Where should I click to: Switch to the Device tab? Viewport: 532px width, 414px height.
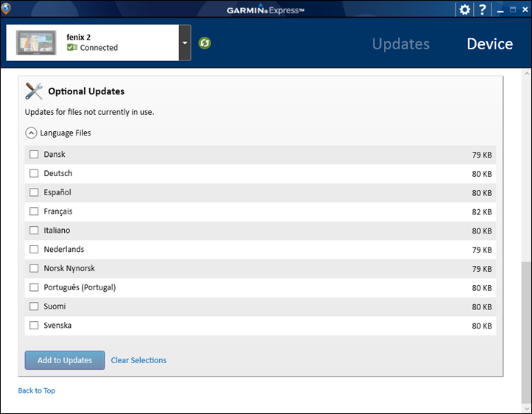[489, 44]
